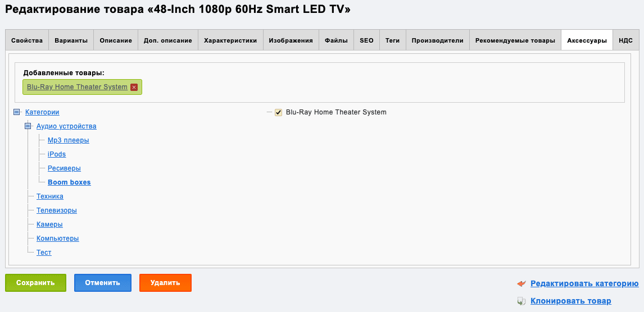Collapse the Категории tree root

click(x=17, y=112)
